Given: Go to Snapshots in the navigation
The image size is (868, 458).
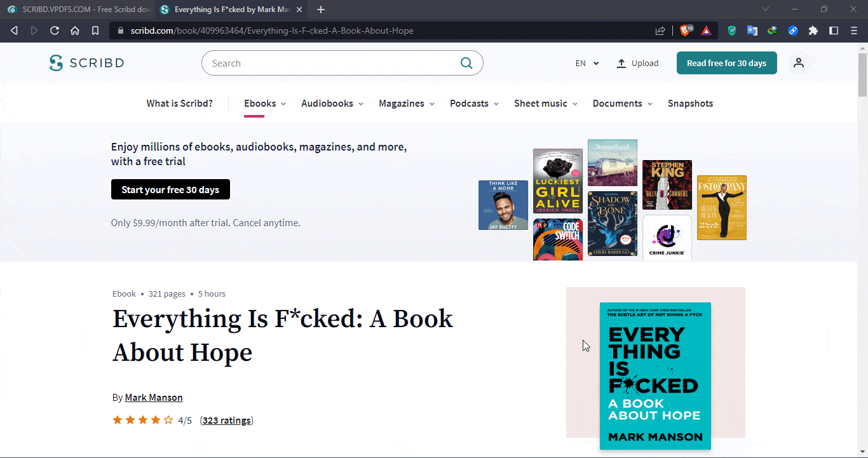Looking at the screenshot, I should point(690,104).
